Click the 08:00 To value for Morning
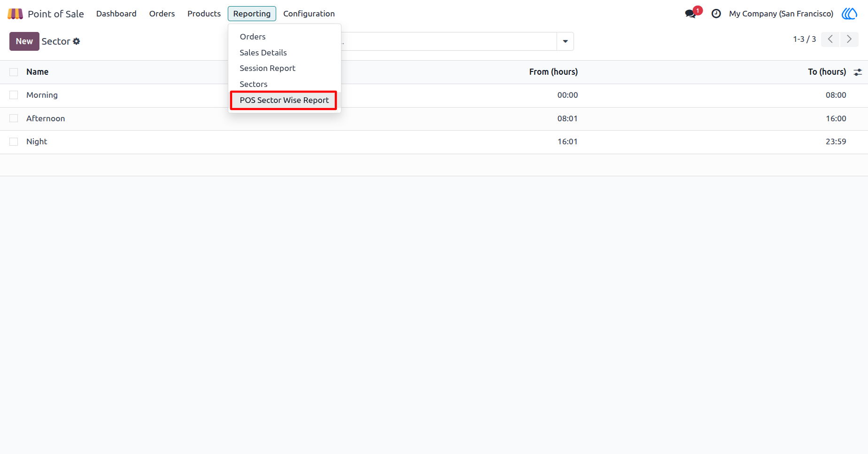This screenshot has width=868, height=454. tap(836, 95)
